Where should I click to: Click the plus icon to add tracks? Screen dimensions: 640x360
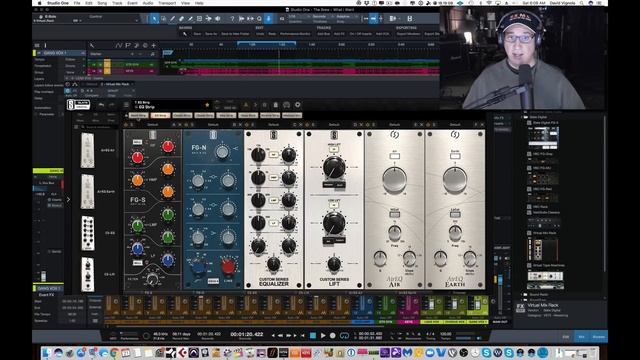(x=153, y=45)
